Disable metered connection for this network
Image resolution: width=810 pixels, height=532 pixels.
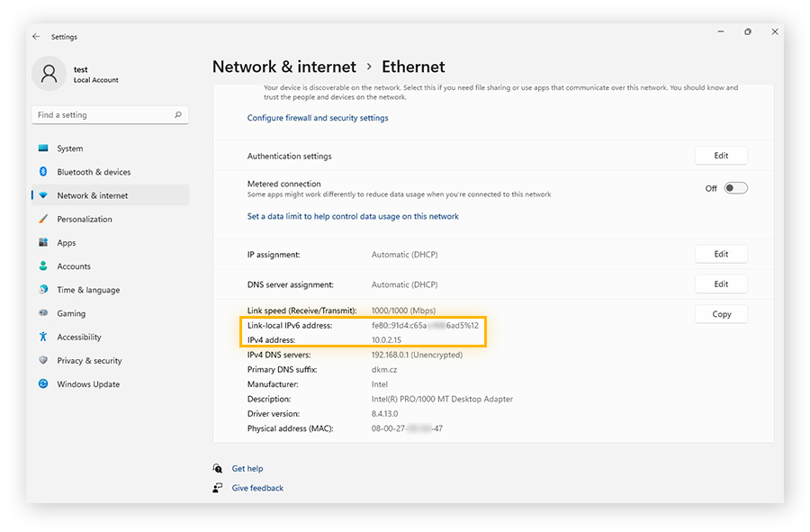pos(735,187)
